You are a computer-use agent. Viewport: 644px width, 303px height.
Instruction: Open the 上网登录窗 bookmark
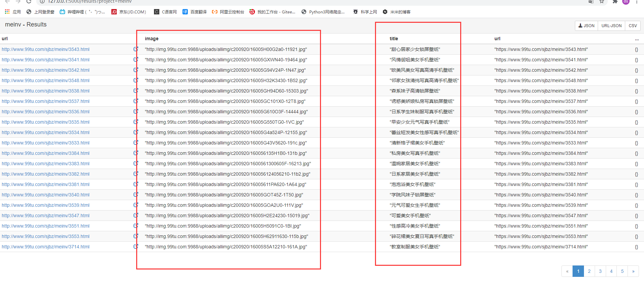pyautogui.click(x=40, y=12)
